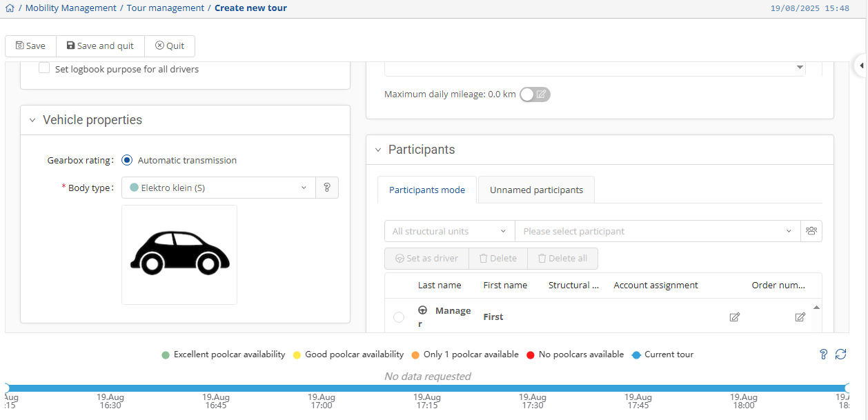
Task: Toggle the Maximum daily mileage switch
Action: click(535, 94)
